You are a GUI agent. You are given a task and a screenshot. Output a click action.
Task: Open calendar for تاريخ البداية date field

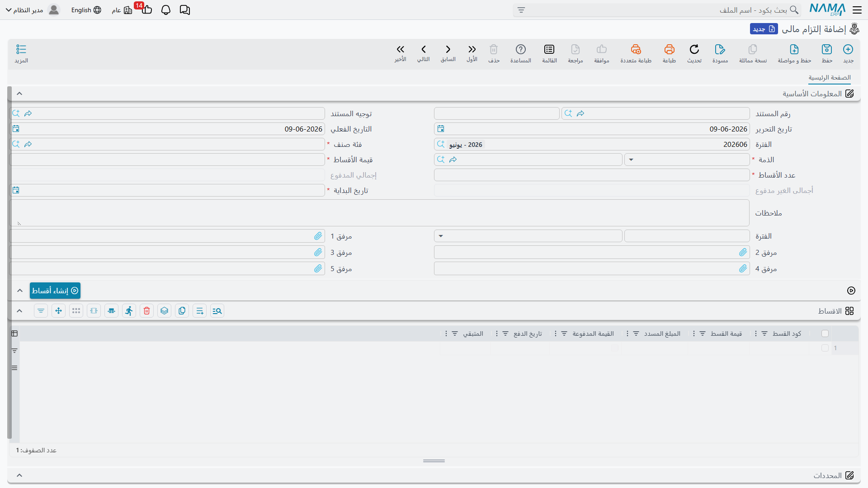(x=16, y=190)
